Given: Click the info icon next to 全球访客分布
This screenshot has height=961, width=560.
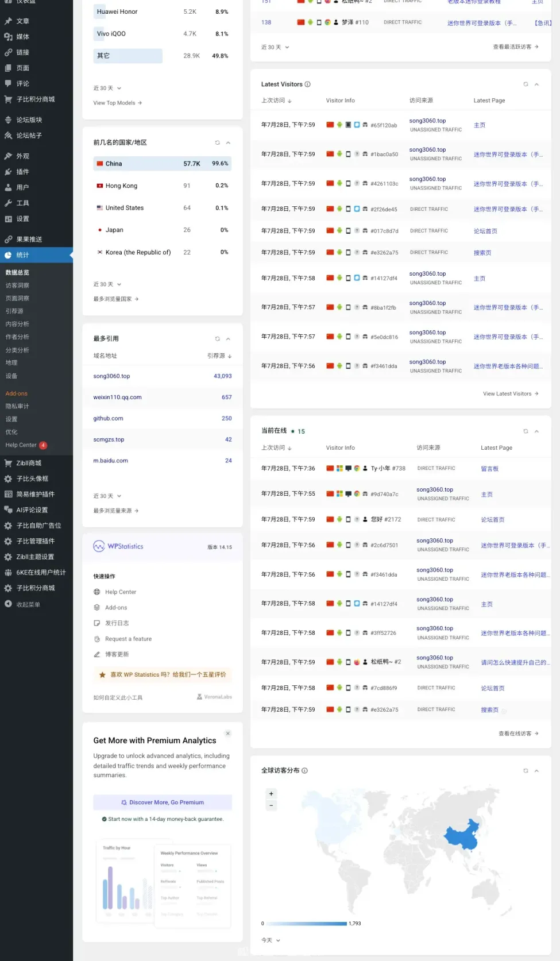Looking at the screenshot, I should point(304,771).
